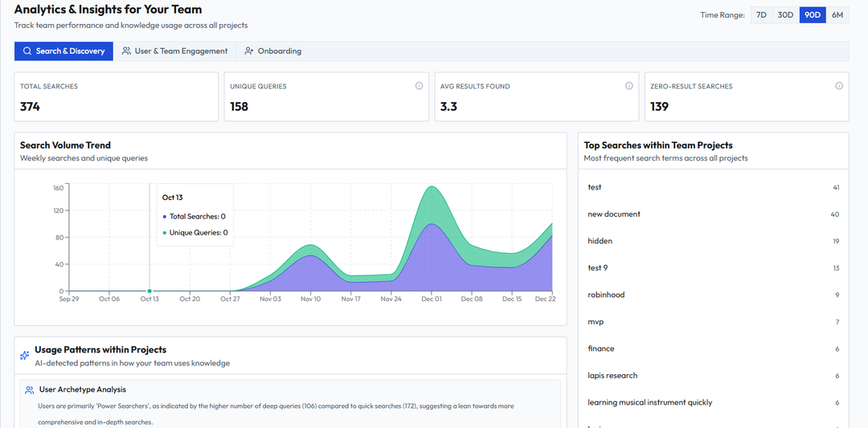This screenshot has width=868, height=428.
Task: Open the 'lapis research' search term
Action: tap(612, 376)
